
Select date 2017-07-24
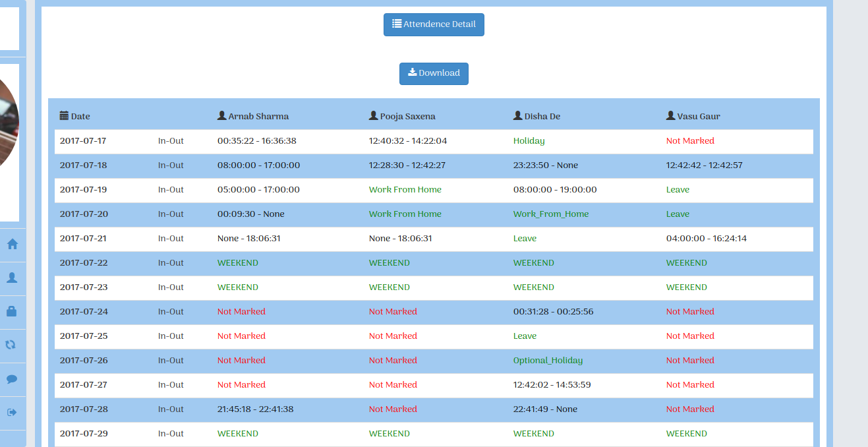[x=84, y=312]
